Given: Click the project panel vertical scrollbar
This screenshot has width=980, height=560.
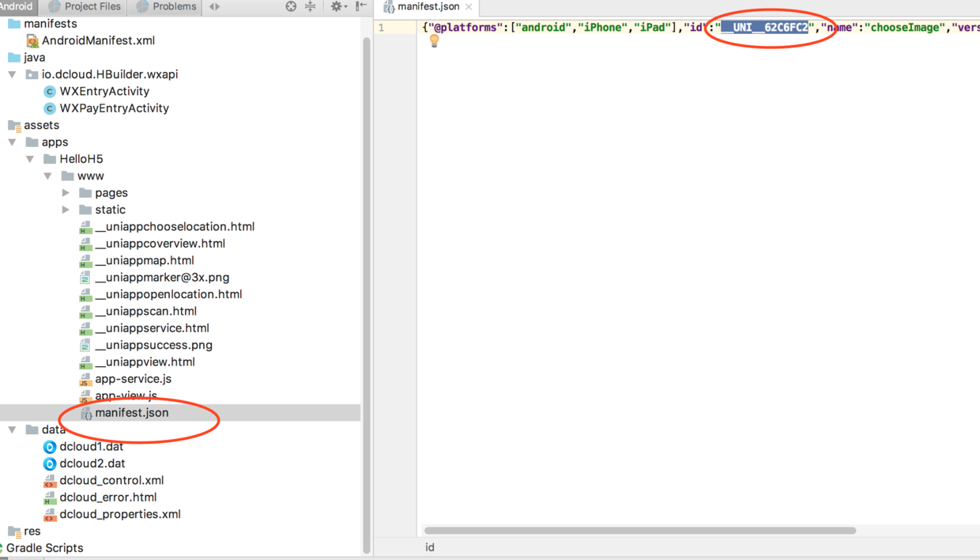Looking at the screenshot, I should click(x=367, y=293).
